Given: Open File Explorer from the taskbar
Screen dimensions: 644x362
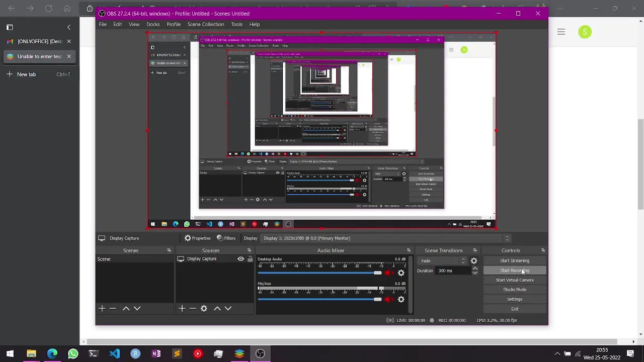Looking at the screenshot, I should (31, 353).
